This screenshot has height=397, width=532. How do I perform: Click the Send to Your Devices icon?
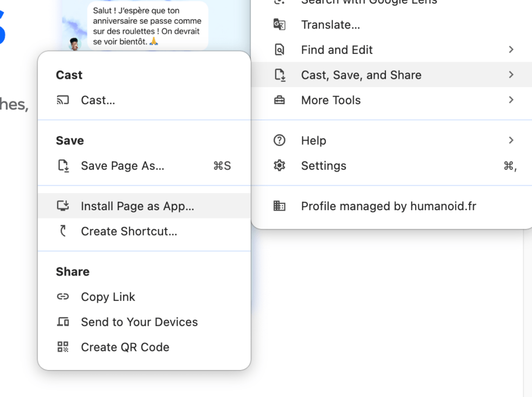point(63,322)
